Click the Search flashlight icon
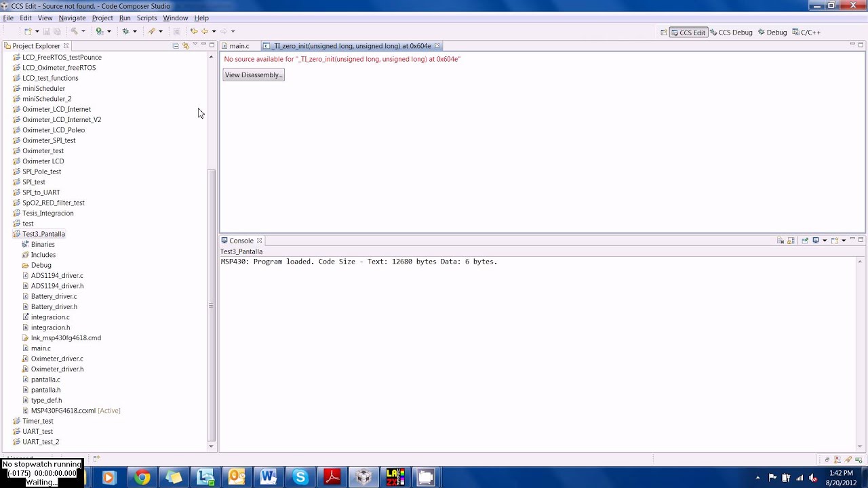The height and width of the screenshot is (488, 868). [x=152, y=31]
